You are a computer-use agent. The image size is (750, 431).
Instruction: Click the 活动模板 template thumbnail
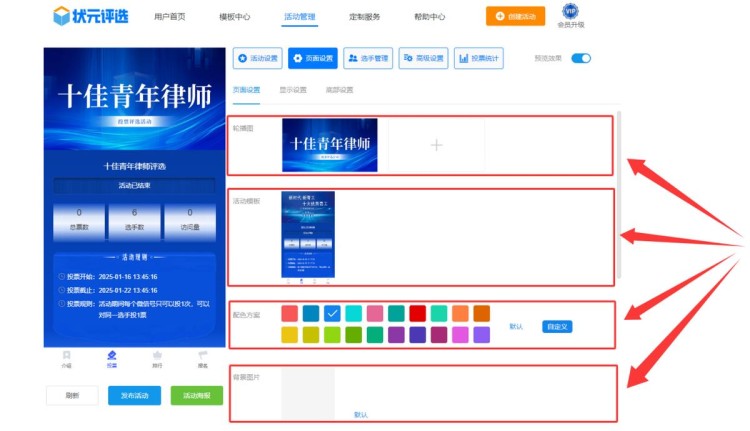[x=308, y=234]
